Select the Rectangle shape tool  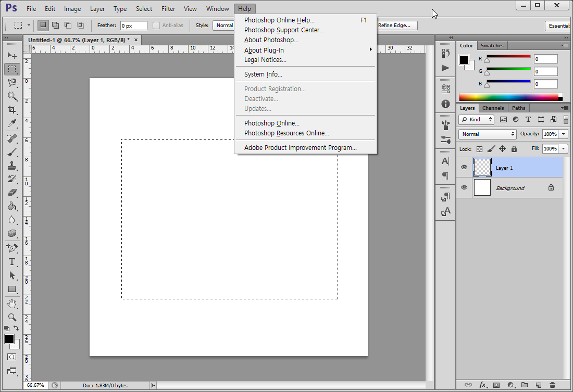pos(12,289)
